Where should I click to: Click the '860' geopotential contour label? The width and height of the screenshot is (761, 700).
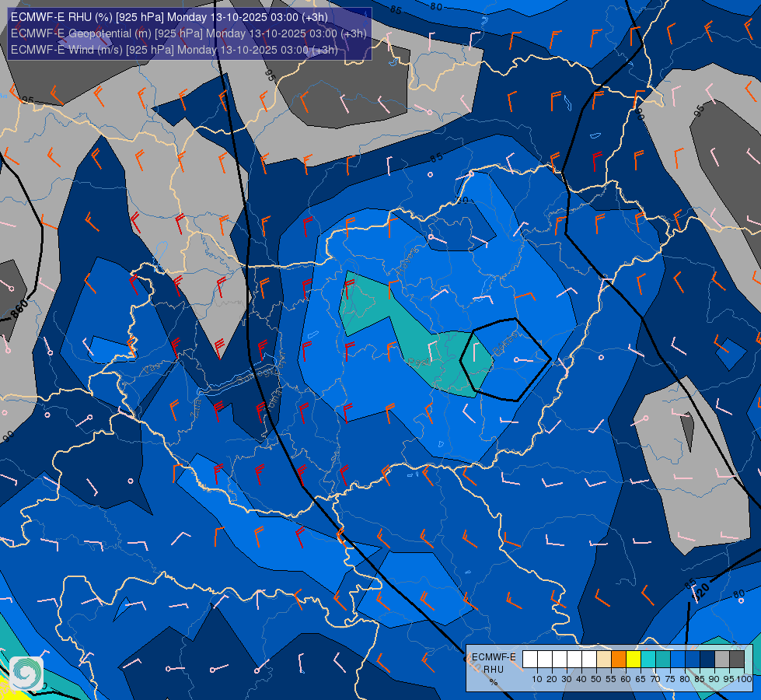tap(20, 310)
